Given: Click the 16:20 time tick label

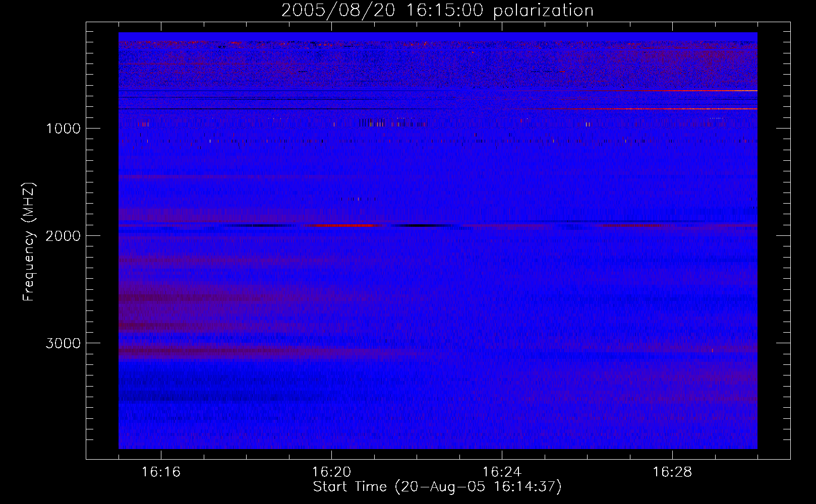Looking at the screenshot, I should pyautogui.click(x=331, y=472).
